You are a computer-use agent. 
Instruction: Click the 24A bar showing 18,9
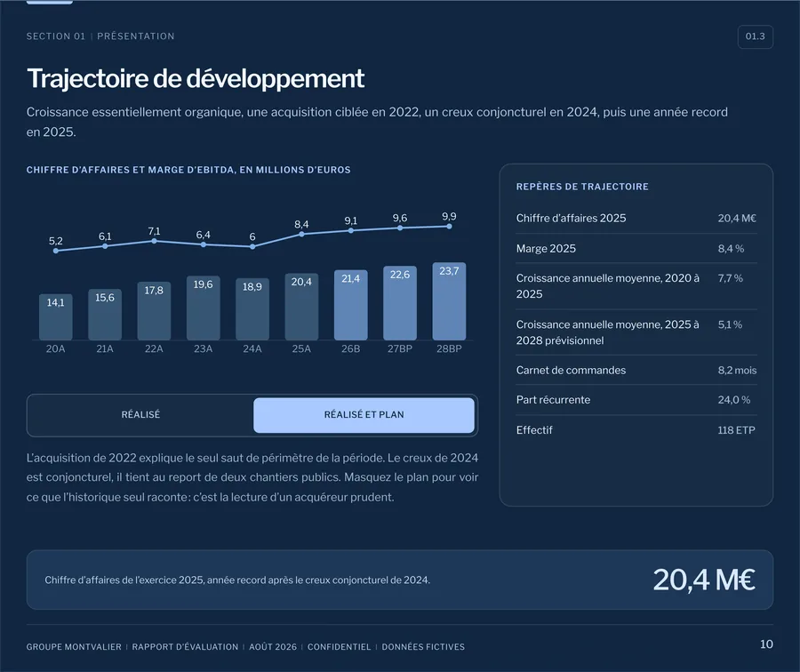point(252,309)
